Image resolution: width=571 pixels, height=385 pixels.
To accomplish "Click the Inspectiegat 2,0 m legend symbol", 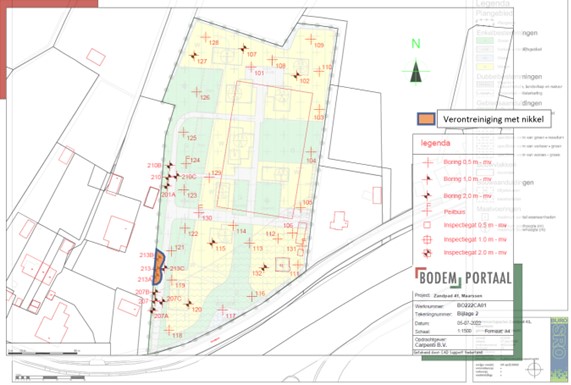I will point(427,252).
